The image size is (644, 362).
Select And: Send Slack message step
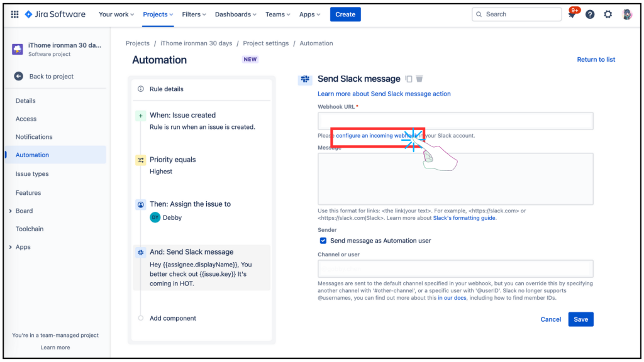click(x=202, y=268)
